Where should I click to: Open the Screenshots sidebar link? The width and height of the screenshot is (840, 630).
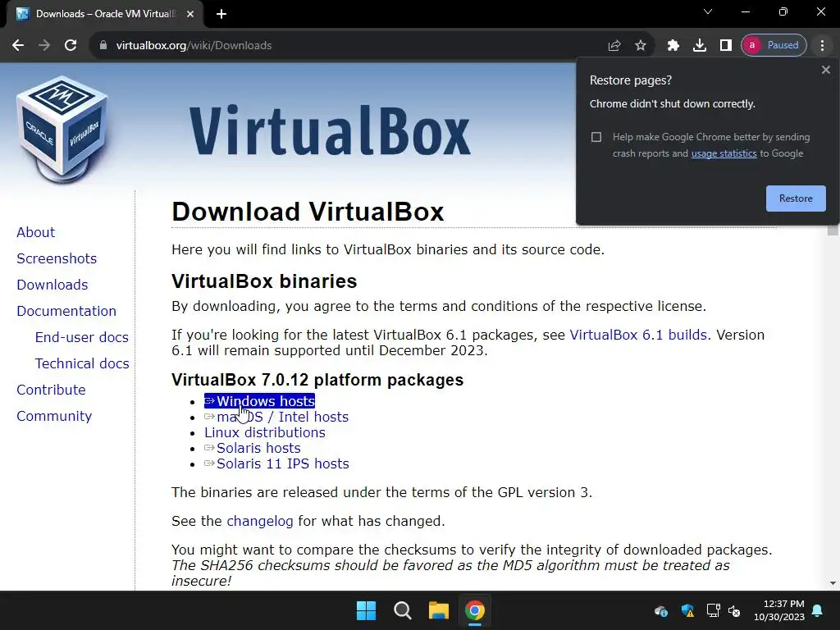(x=57, y=258)
